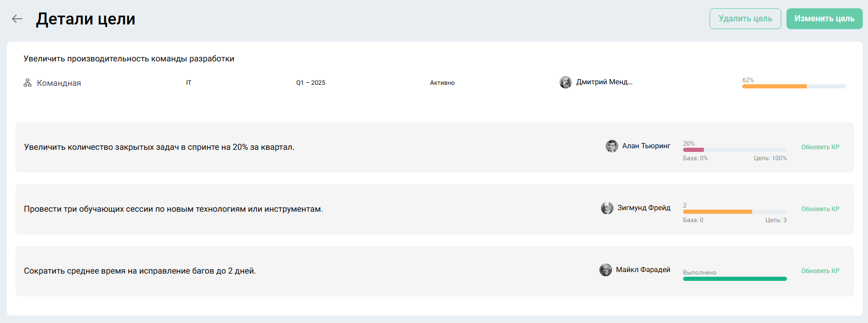
Task: Click the Q1 – 2025 period label
Action: (x=311, y=83)
